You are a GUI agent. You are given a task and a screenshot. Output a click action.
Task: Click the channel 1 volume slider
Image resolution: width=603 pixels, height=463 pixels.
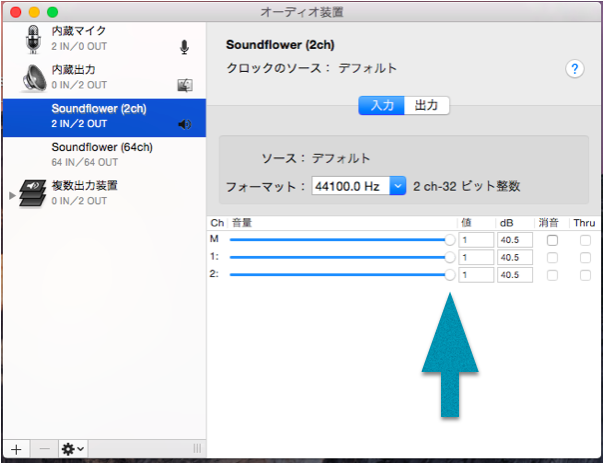(342, 257)
